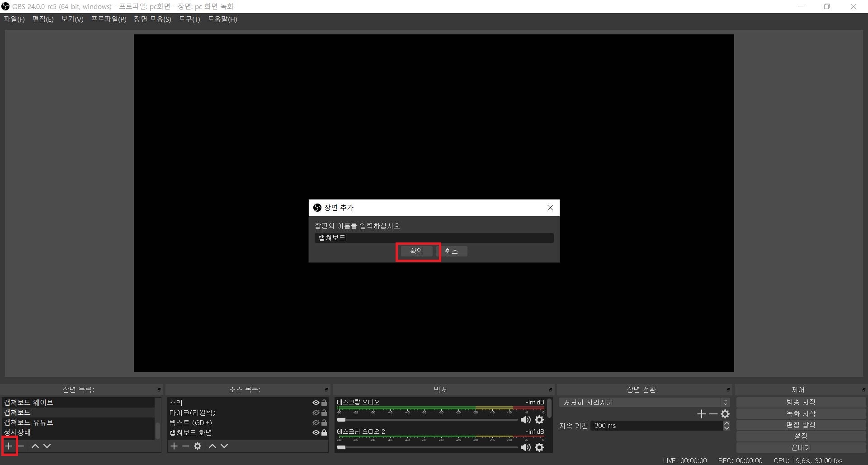
Task: Add a new source with the plus icon
Action: tap(174, 446)
